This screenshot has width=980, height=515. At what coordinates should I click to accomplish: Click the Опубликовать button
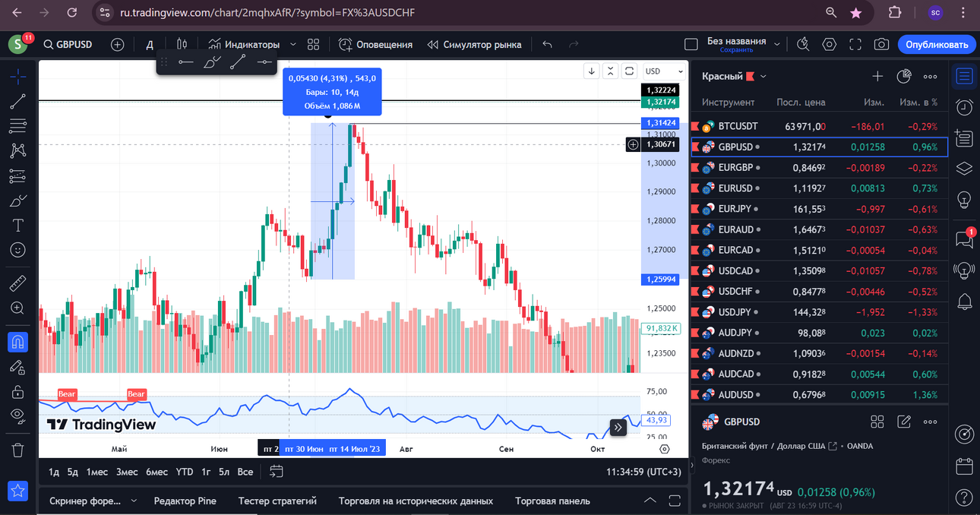(x=937, y=45)
